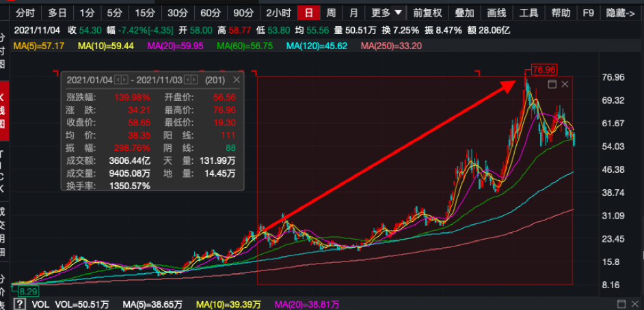Select the 60分 period
Screen dimensions: 644x310
pos(211,13)
